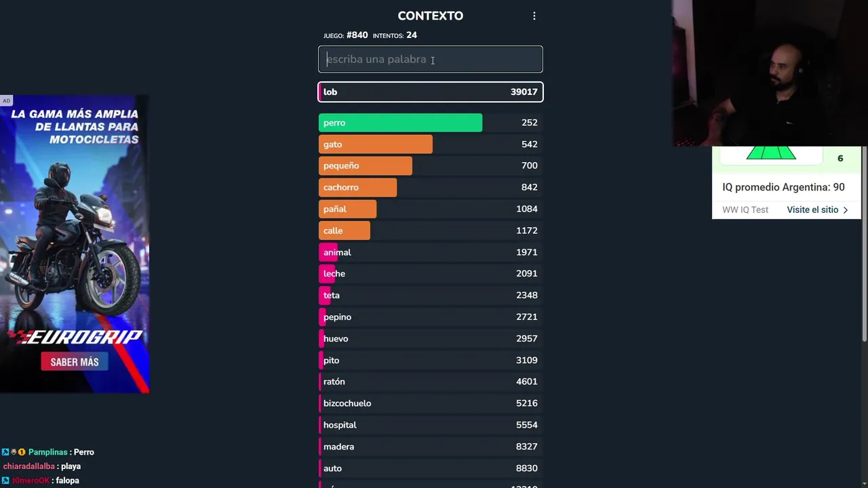Click the chiaradallalba chat username
The image size is (868, 488).
29,466
